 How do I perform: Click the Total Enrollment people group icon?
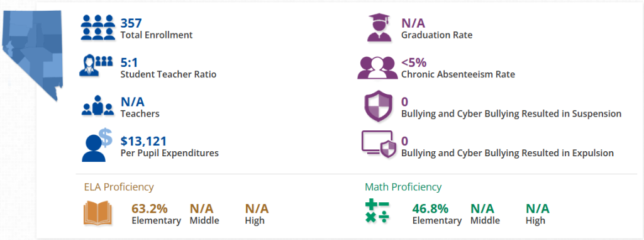pos(97,27)
